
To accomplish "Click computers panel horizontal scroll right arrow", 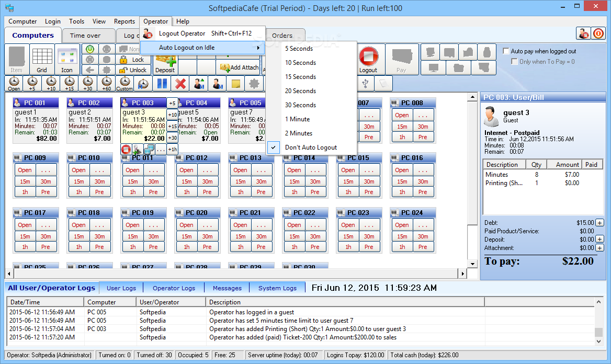I will [462, 274].
